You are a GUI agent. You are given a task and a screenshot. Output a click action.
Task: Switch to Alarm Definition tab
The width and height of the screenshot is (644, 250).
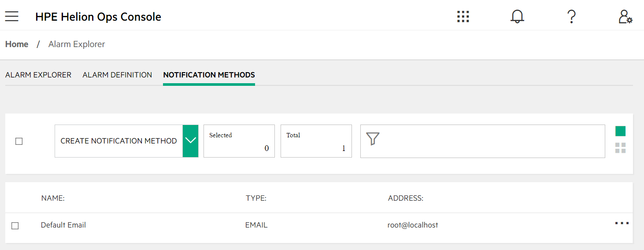[x=117, y=75]
